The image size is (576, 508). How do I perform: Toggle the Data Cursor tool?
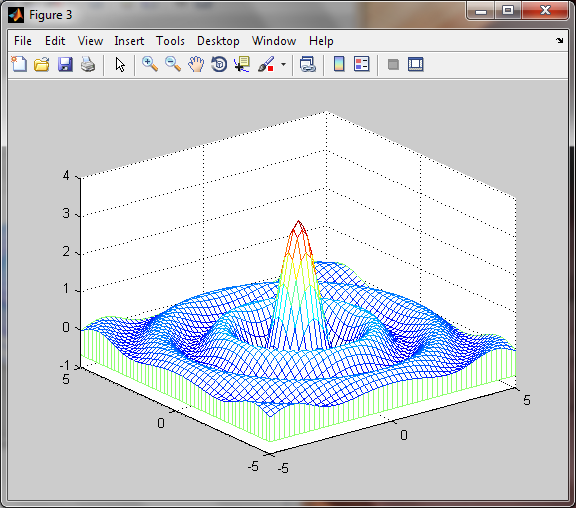click(x=242, y=64)
